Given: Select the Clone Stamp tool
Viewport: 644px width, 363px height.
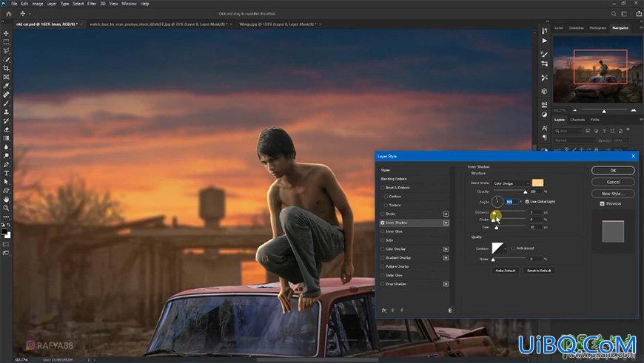Looking at the screenshot, I should [x=6, y=112].
